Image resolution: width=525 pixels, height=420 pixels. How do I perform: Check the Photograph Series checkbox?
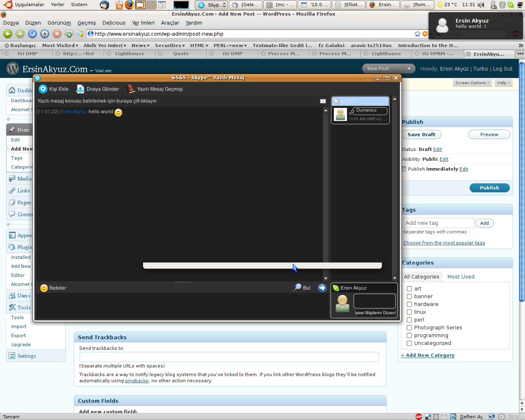pos(409,328)
